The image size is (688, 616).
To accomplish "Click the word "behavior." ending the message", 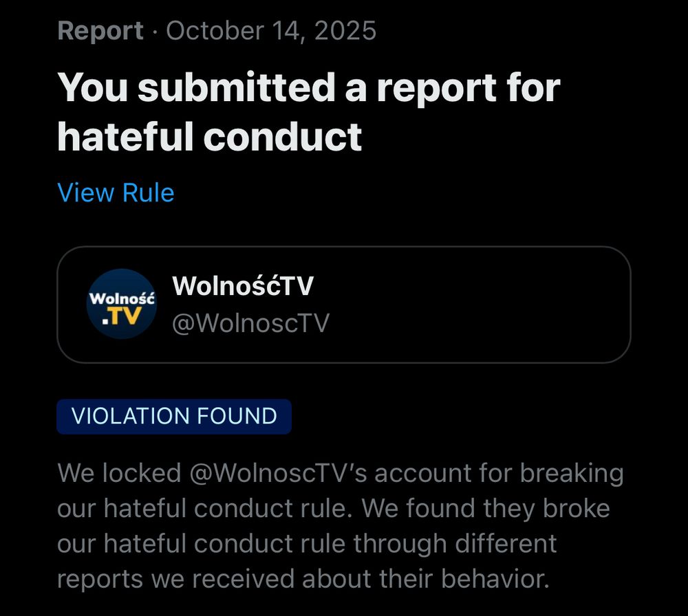I will pos(495,579).
